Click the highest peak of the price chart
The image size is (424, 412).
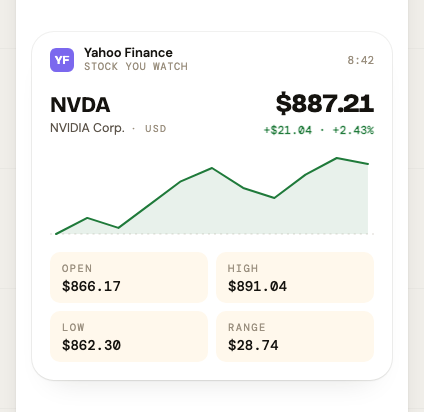337,158
